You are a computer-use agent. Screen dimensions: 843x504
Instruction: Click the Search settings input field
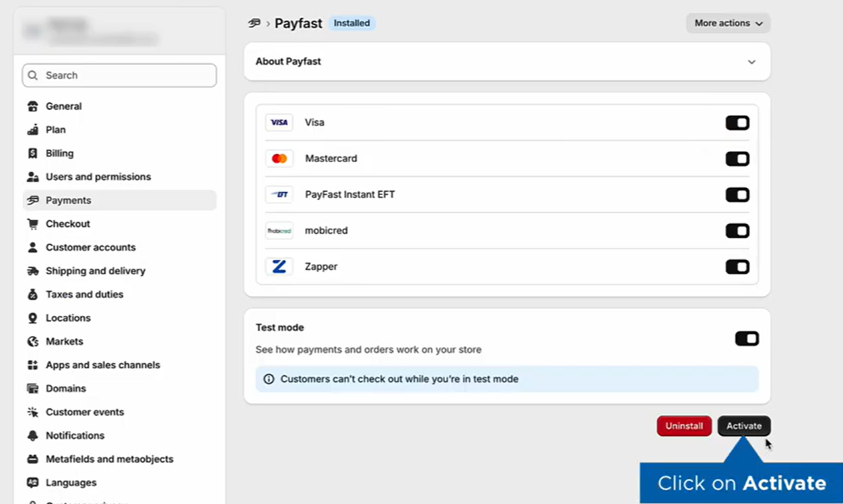[119, 76]
